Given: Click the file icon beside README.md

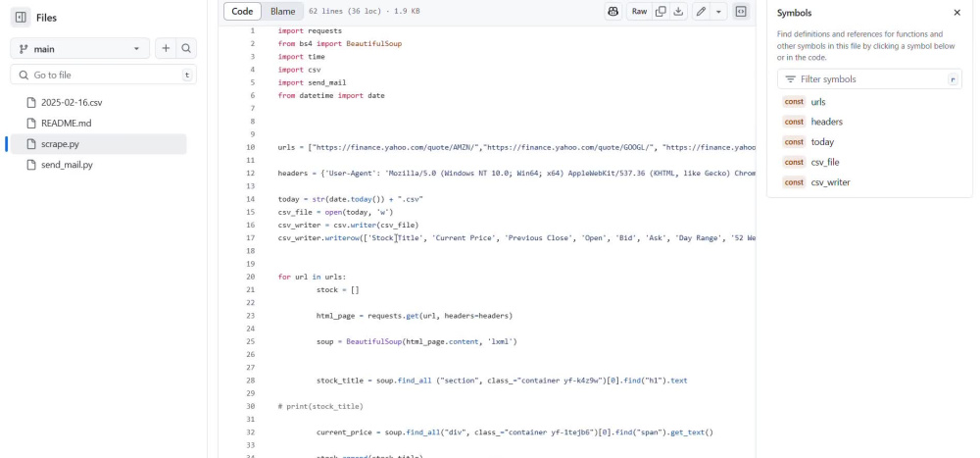Looking at the screenshot, I should 31,124.
